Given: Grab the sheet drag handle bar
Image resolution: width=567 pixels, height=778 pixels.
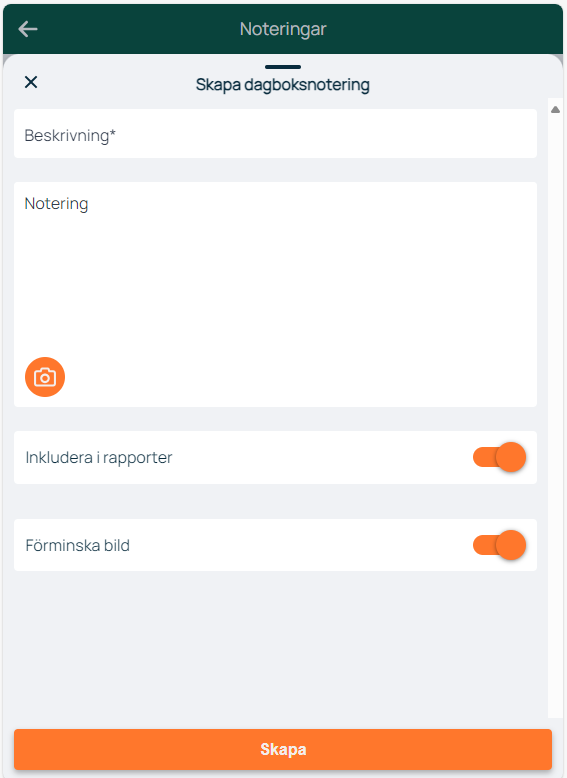Looking at the screenshot, I should [283, 66].
